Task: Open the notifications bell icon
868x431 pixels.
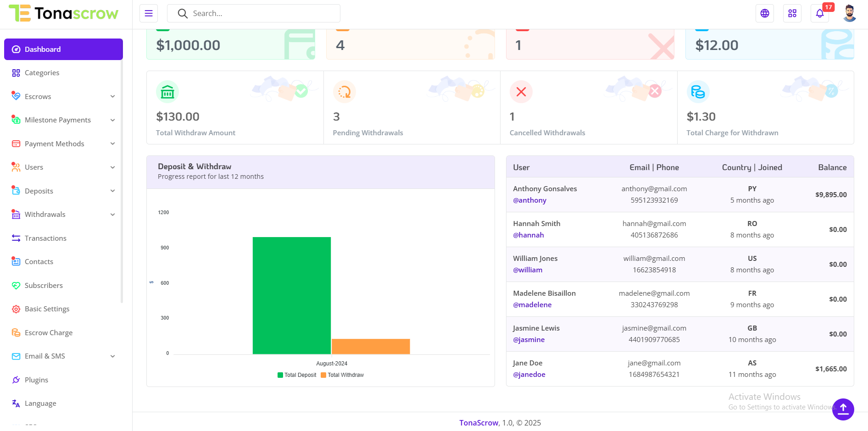Action: point(819,13)
